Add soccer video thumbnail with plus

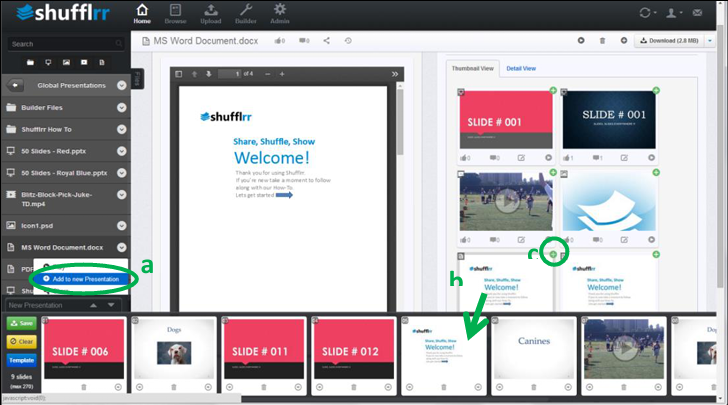[553, 173]
